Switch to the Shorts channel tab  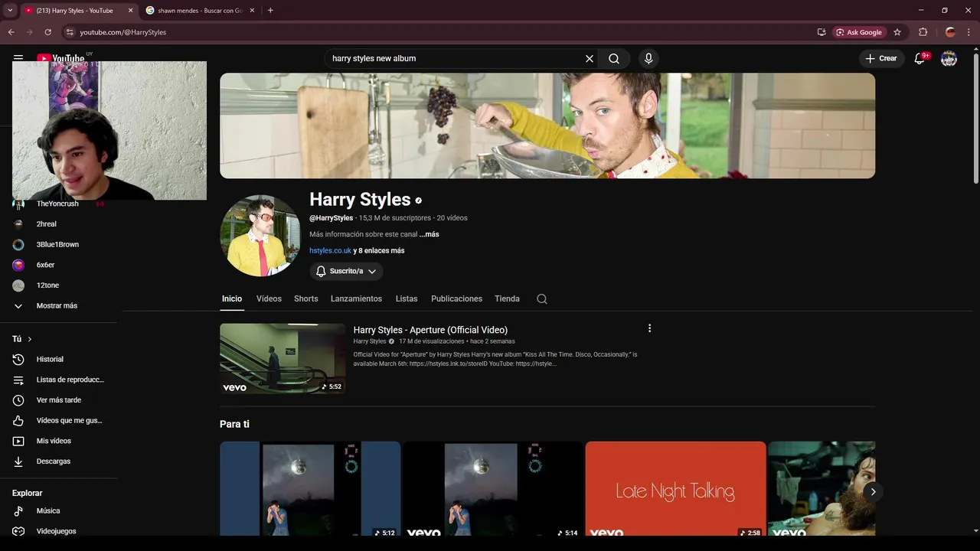pos(305,298)
